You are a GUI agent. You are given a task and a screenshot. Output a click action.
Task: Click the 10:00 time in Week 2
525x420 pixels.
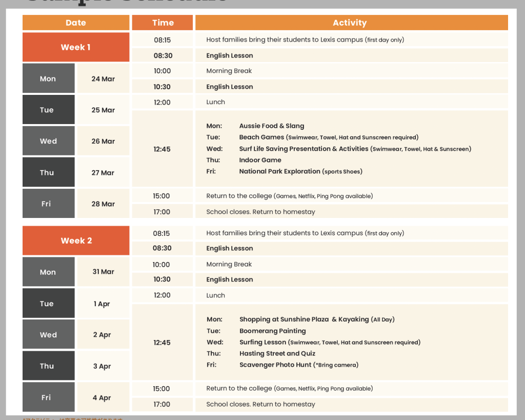coord(161,265)
